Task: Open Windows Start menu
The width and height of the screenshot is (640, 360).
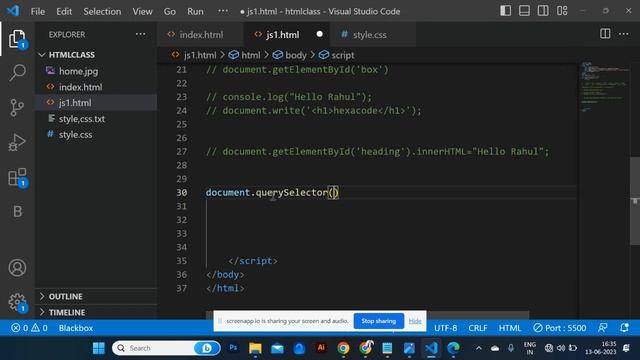Action: click(98, 348)
